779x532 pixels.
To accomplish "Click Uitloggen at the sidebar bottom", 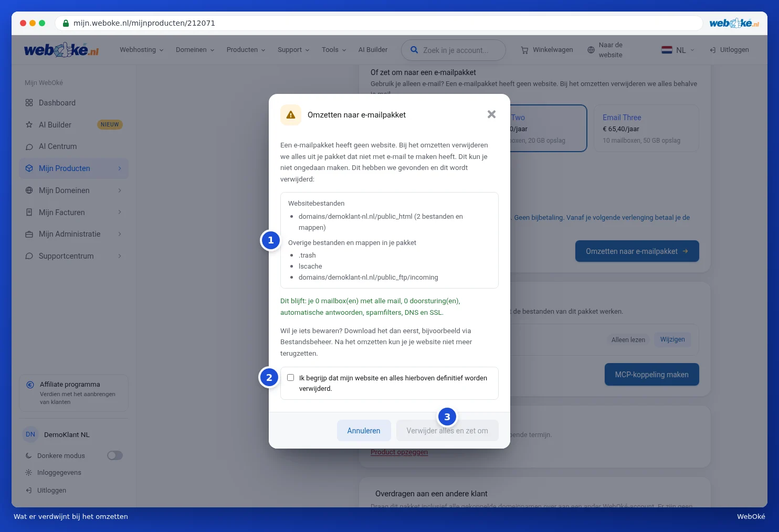I will click(x=51, y=491).
